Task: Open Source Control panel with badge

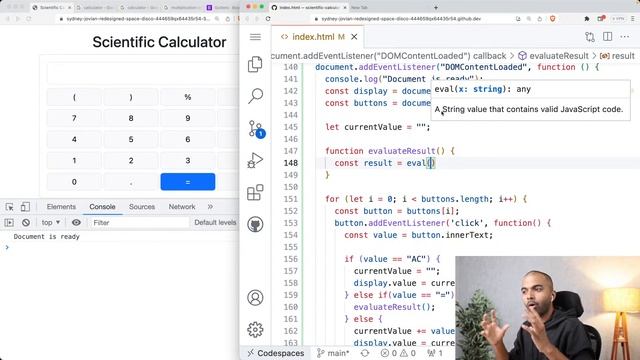Action: tap(256, 129)
